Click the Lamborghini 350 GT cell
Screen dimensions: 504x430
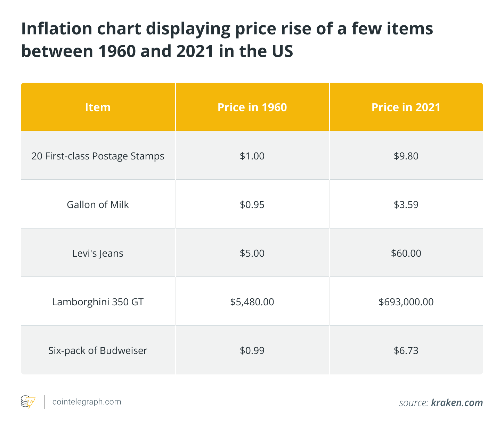point(98,302)
